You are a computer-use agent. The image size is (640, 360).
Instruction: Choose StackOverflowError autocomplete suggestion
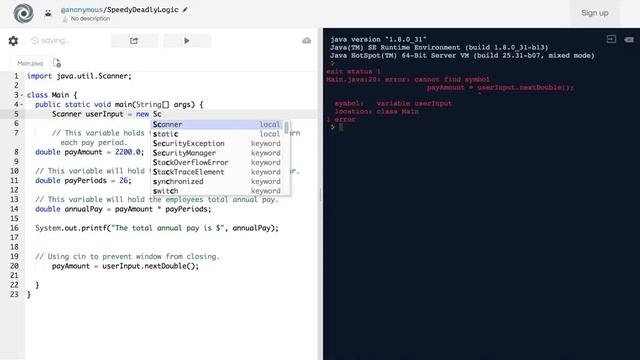[217, 162]
